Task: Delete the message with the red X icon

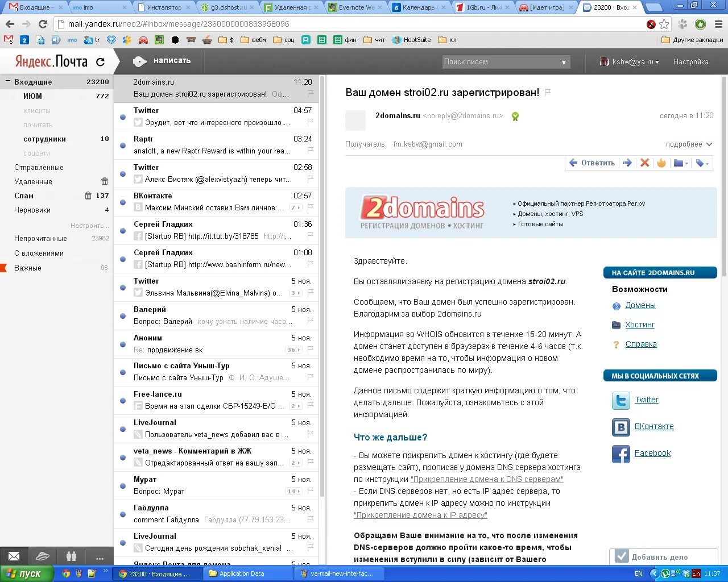Action: (644, 163)
